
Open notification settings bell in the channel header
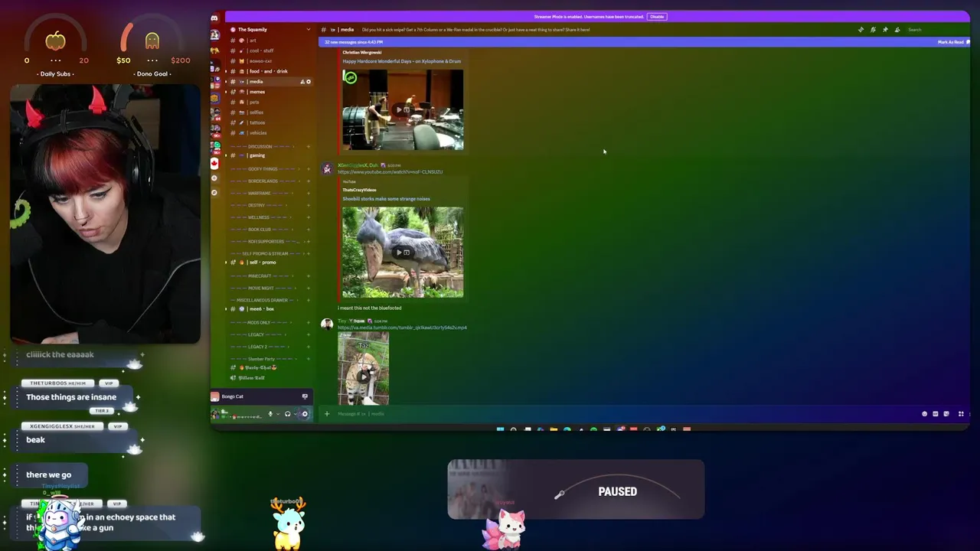tap(873, 30)
